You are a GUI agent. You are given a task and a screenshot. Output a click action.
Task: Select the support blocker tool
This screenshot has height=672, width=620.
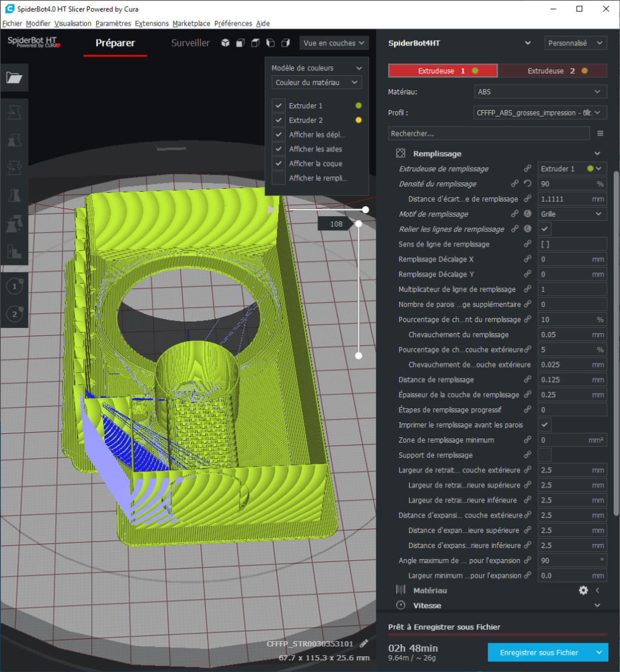pyautogui.click(x=14, y=251)
